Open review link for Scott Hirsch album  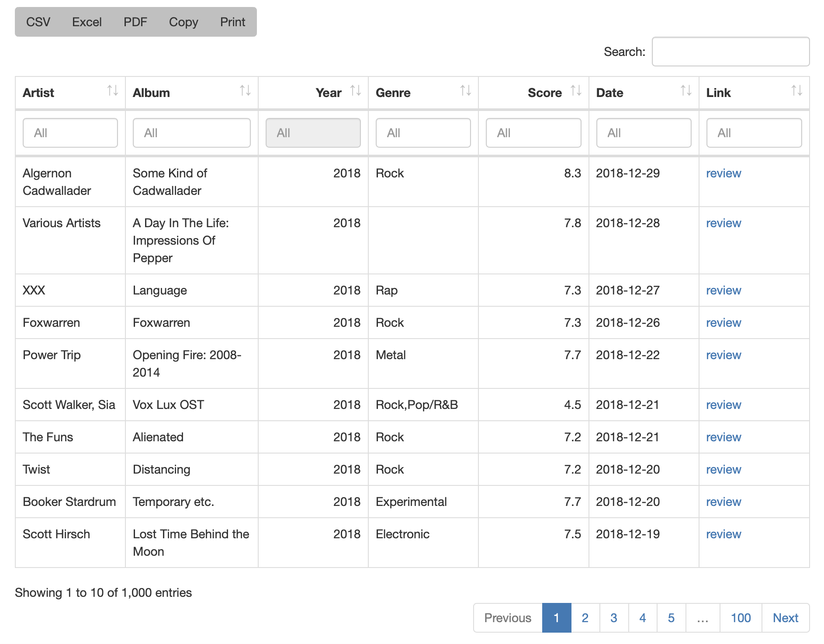[724, 534]
